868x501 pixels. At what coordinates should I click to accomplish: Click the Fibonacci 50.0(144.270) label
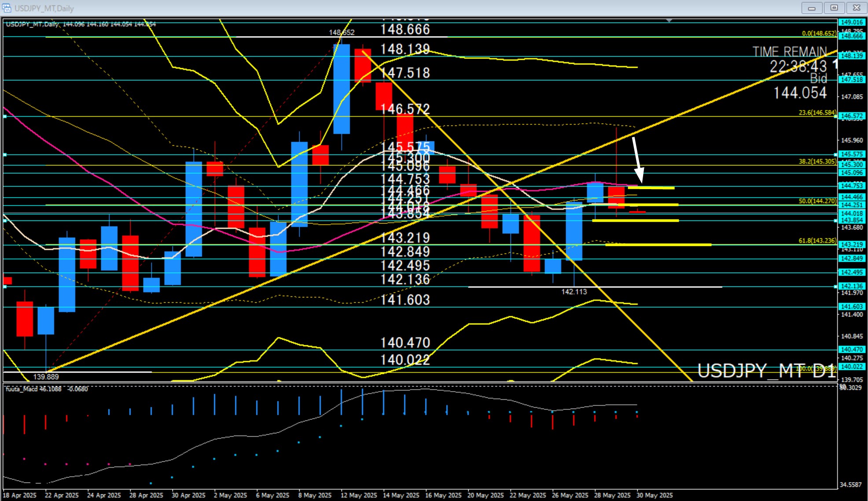click(817, 201)
